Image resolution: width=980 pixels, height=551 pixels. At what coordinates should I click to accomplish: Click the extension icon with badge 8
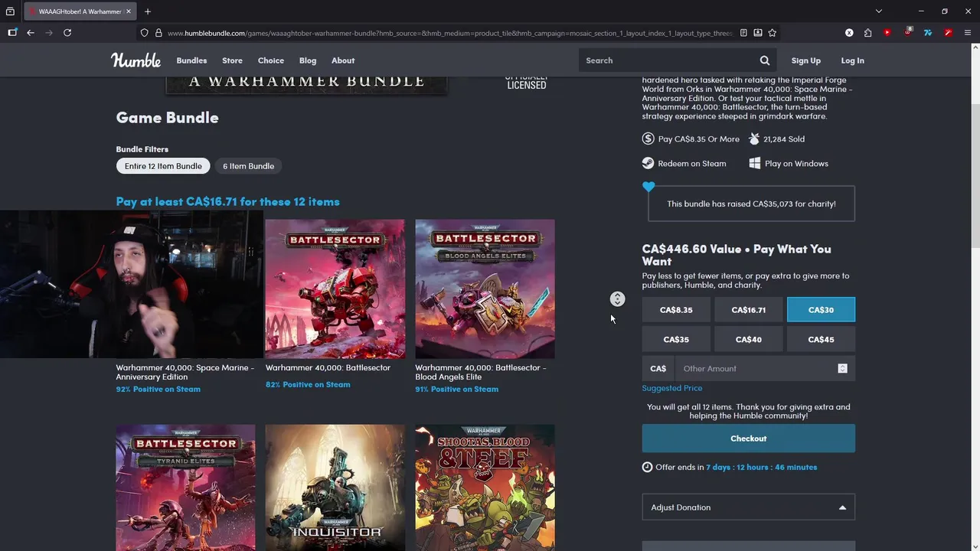point(908,32)
